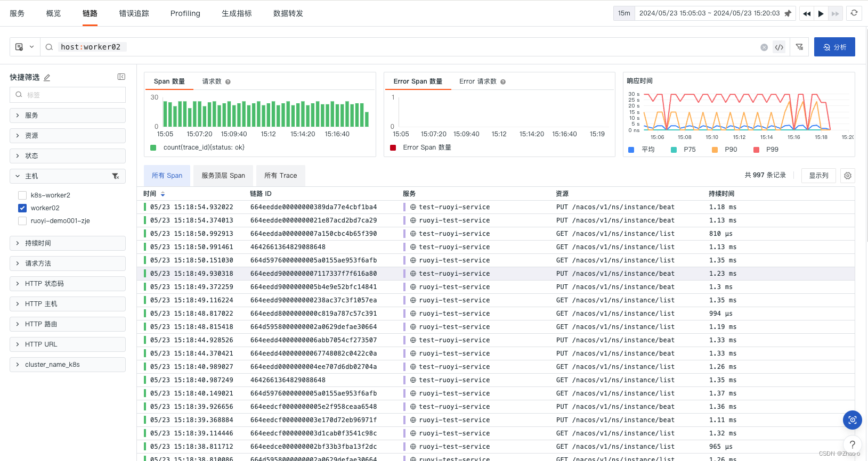Expand the 资源 filter group

(68, 136)
